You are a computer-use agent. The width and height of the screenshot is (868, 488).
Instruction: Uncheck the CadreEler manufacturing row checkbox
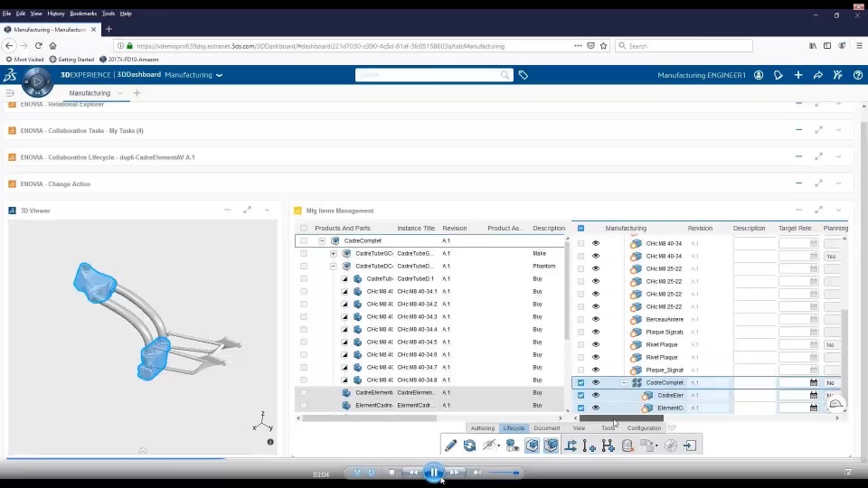[x=580, y=395]
